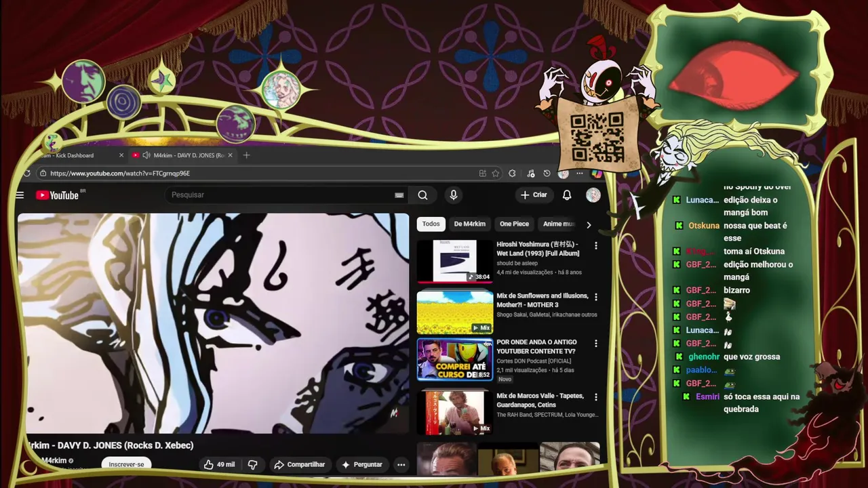Image resolution: width=868 pixels, height=488 pixels.
Task: Open the M4rkim channel name link
Action: click(x=53, y=461)
